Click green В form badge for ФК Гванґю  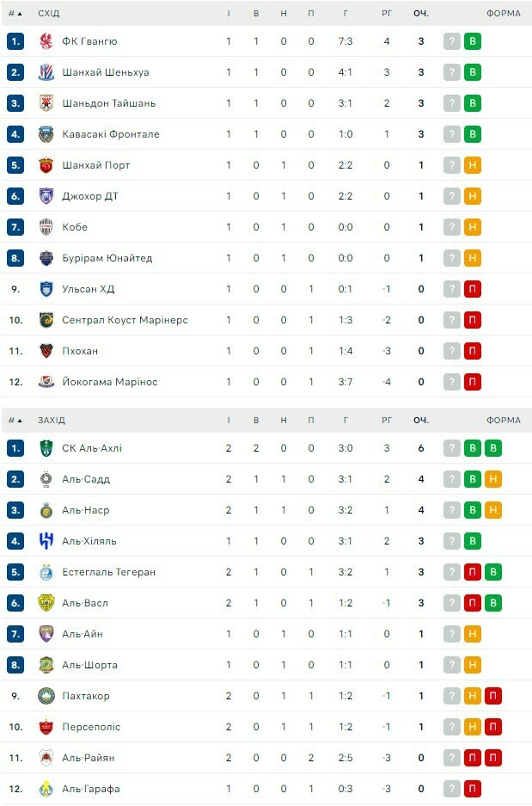(x=472, y=41)
